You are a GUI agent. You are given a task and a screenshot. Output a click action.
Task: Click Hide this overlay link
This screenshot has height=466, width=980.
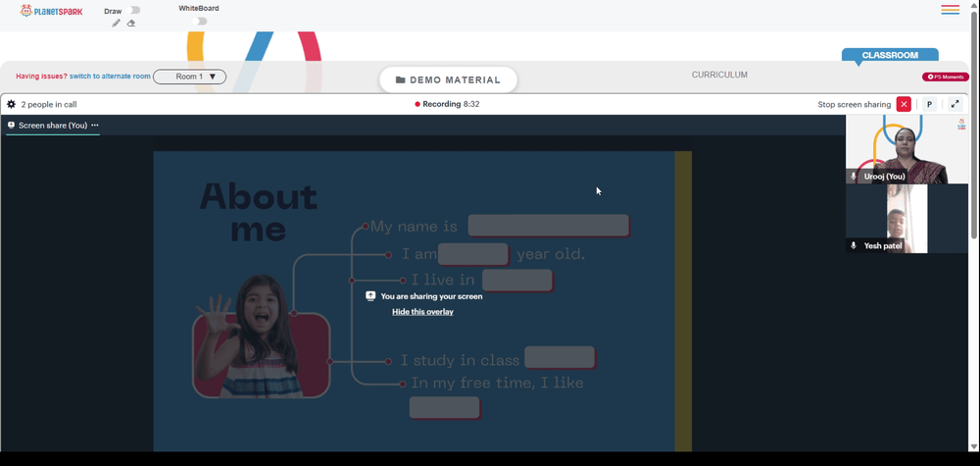click(422, 312)
